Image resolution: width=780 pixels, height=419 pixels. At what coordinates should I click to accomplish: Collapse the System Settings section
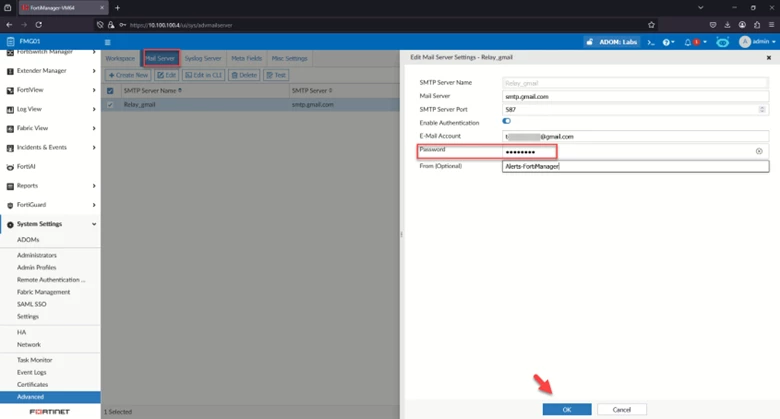(94, 224)
